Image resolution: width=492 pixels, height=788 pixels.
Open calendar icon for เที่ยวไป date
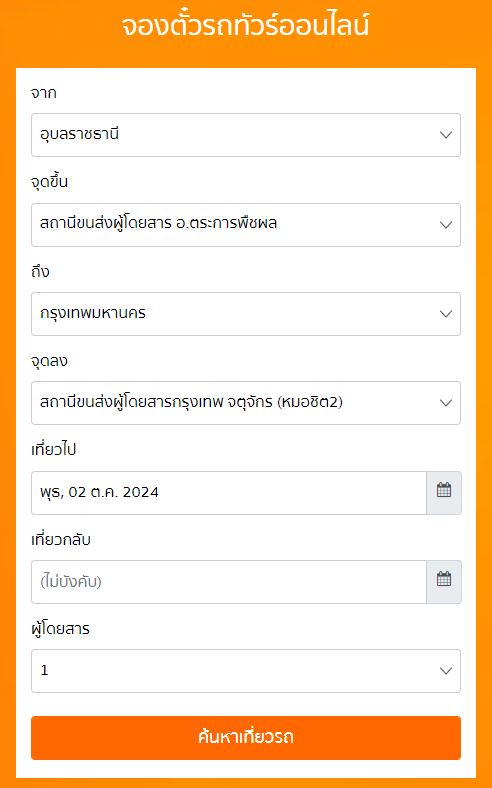pyautogui.click(x=444, y=492)
